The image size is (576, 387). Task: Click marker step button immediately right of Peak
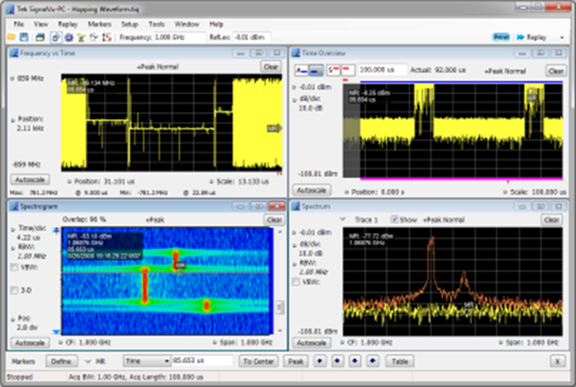click(x=320, y=361)
